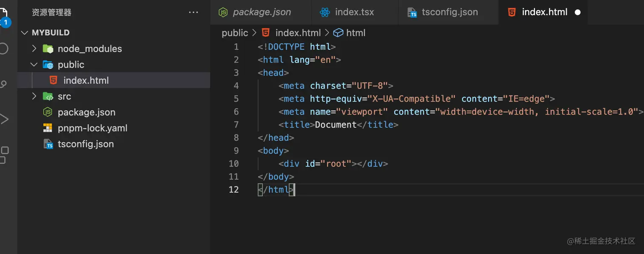Click the public breadcrumb segment
Screen dimensions: 644x254
tap(235, 33)
